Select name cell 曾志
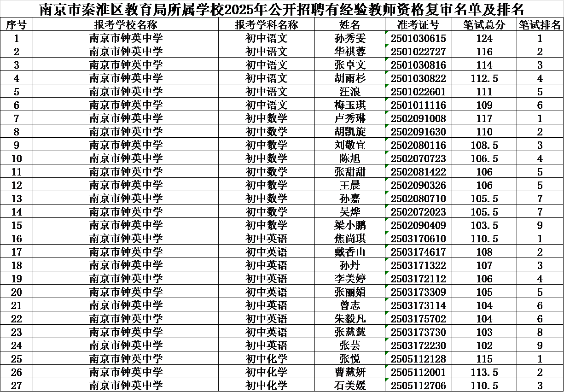This screenshot has height=392, width=564. (349, 305)
